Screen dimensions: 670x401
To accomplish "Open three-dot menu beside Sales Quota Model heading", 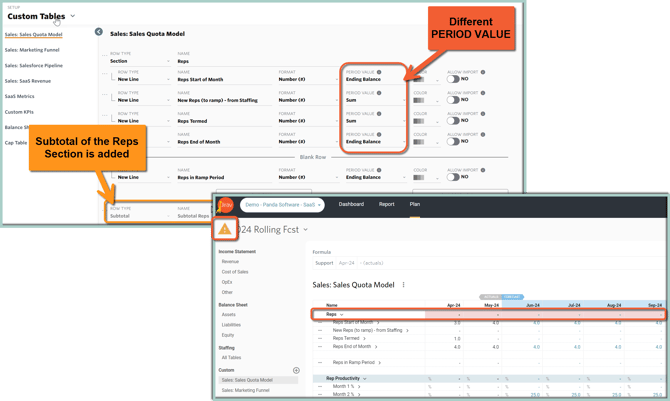I will (404, 285).
